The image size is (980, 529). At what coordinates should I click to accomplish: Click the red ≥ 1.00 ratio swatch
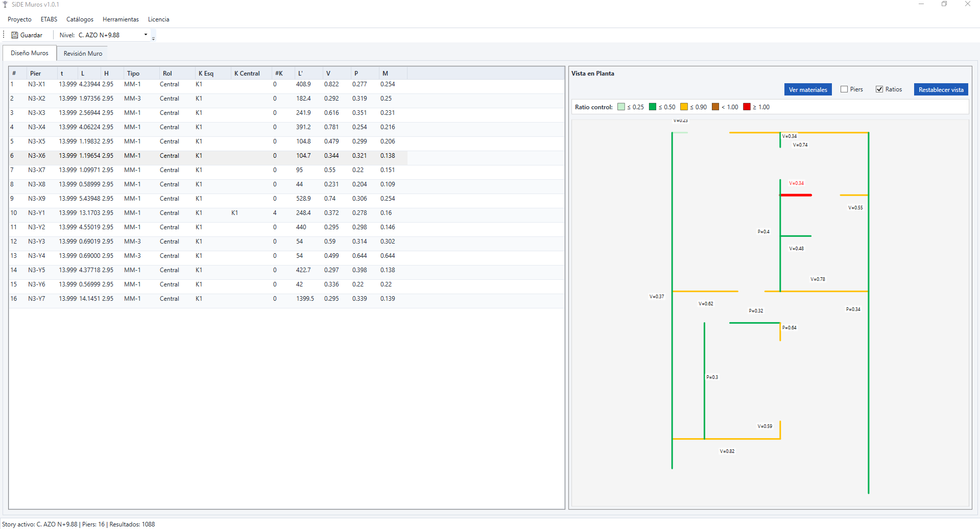coord(747,107)
